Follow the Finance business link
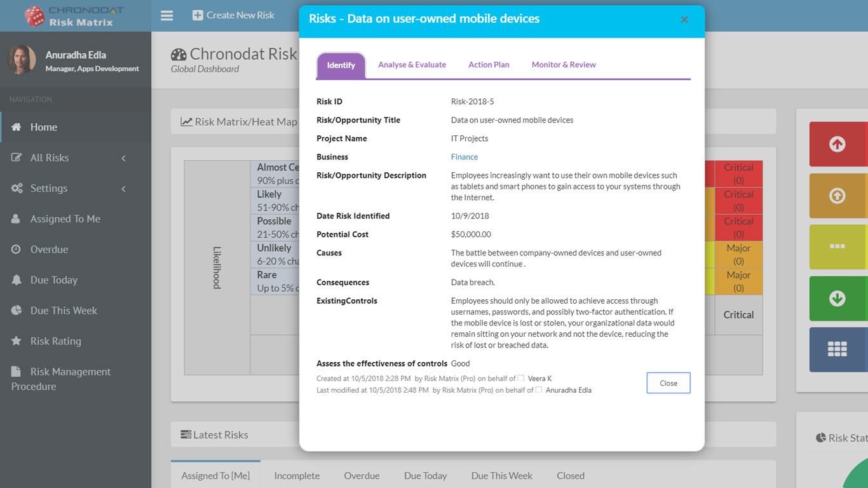 click(x=465, y=157)
